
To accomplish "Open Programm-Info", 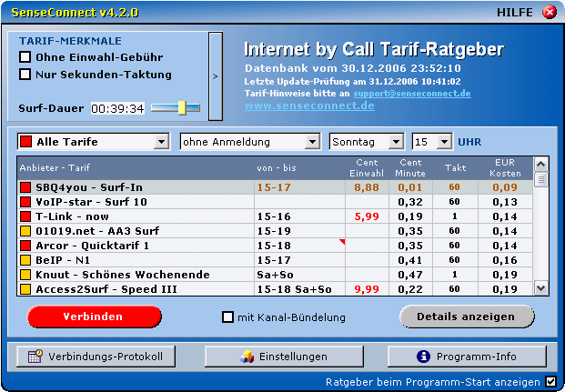I will click(x=467, y=357).
